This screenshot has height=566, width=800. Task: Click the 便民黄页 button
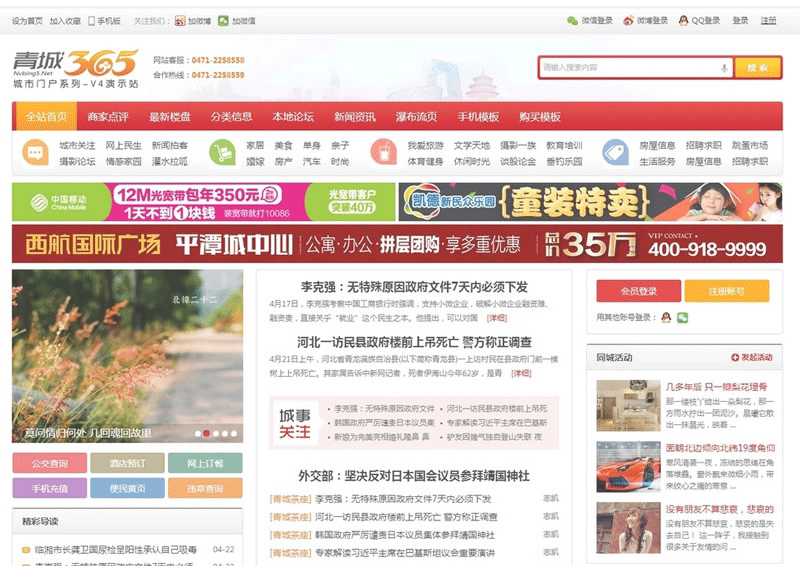coord(128,488)
